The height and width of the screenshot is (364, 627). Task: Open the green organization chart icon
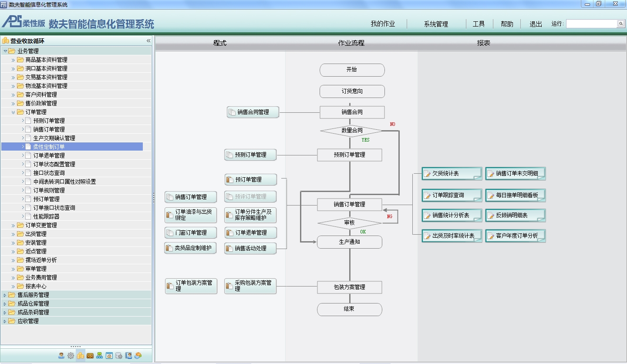pyautogui.click(x=100, y=355)
